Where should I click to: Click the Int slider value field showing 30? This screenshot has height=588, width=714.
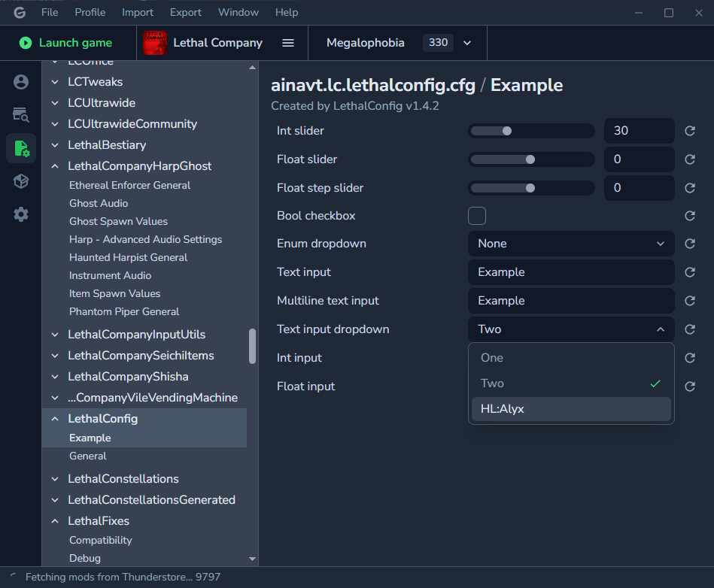click(x=640, y=131)
